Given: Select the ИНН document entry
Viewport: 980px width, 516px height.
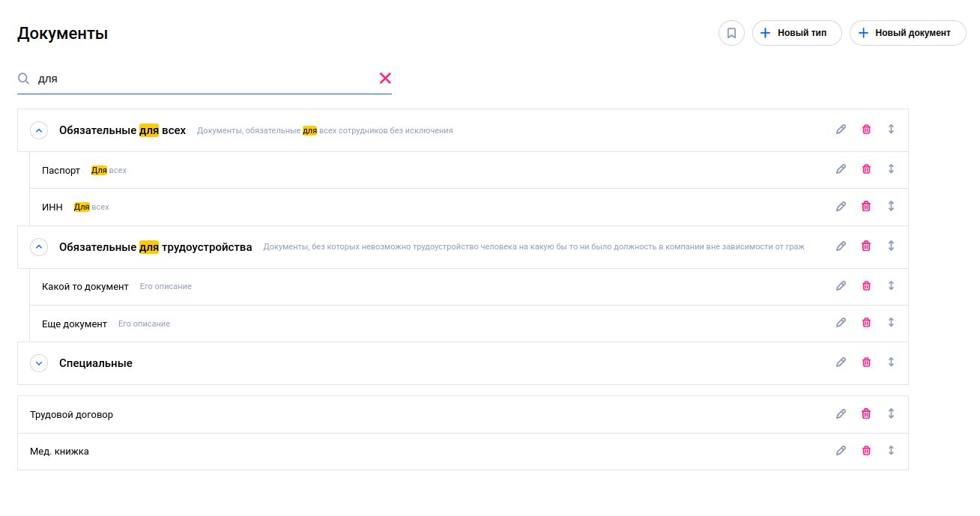Looking at the screenshot, I should coord(51,206).
